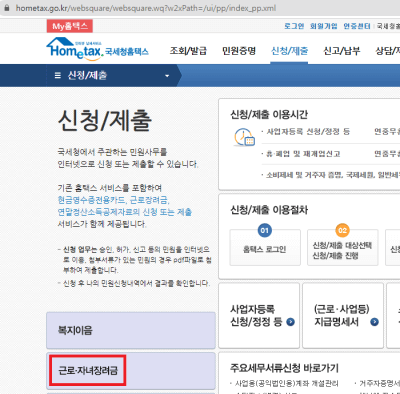The image size is (400, 394).
Task: Select the 신청/제출 top menu item
Action: point(289,51)
